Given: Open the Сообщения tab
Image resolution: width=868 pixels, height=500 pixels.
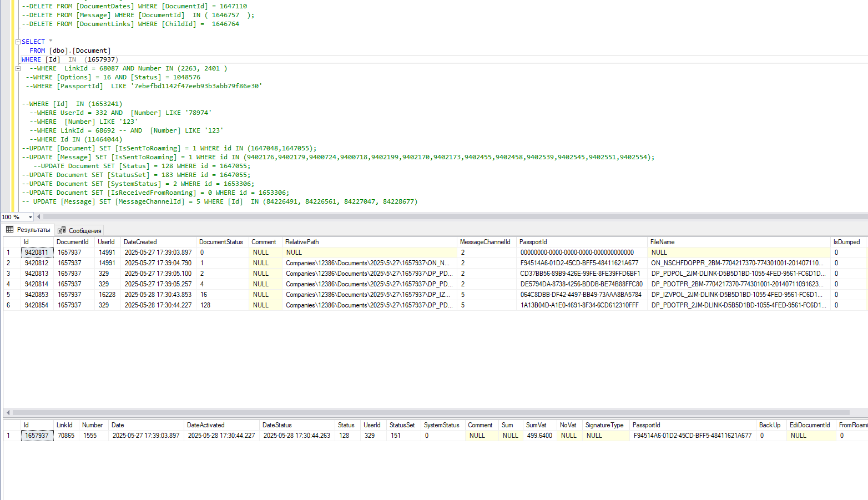Looking at the screenshot, I should 84,231.
